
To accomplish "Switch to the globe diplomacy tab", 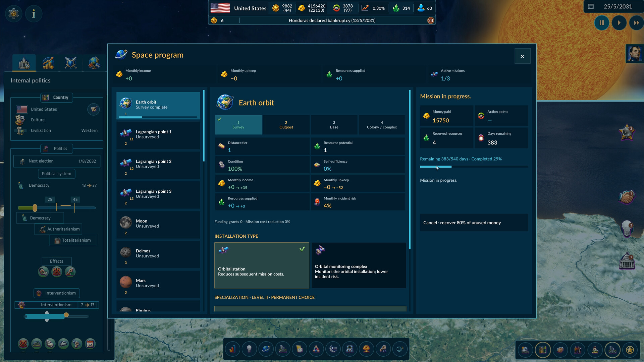I will (x=94, y=63).
